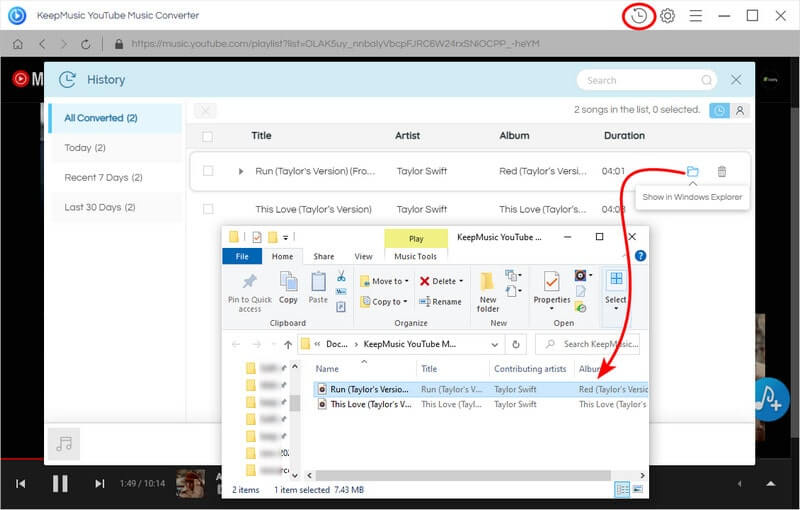800x510 pixels.
Task: Sort history by Artist column
Action: 407,136
